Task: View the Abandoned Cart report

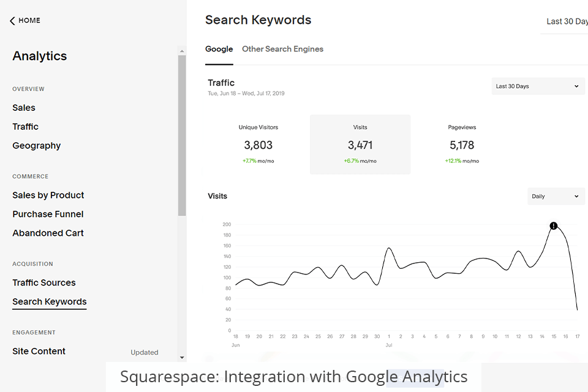Action: (x=48, y=233)
